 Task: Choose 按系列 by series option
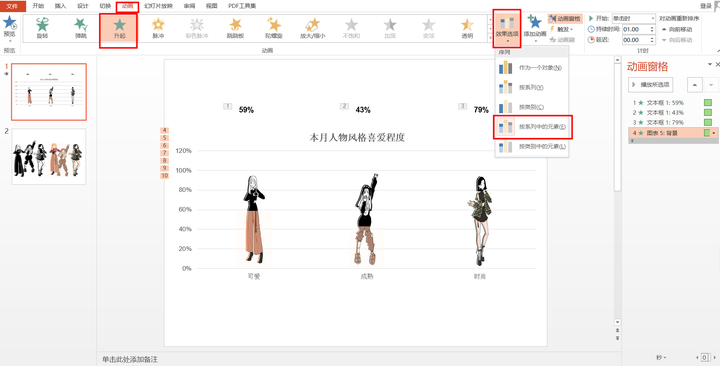[x=532, y=87]
